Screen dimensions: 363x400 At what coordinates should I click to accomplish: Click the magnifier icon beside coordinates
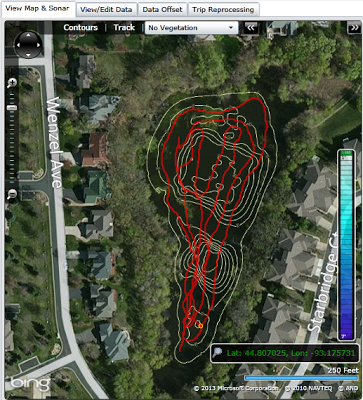point(217,353)
